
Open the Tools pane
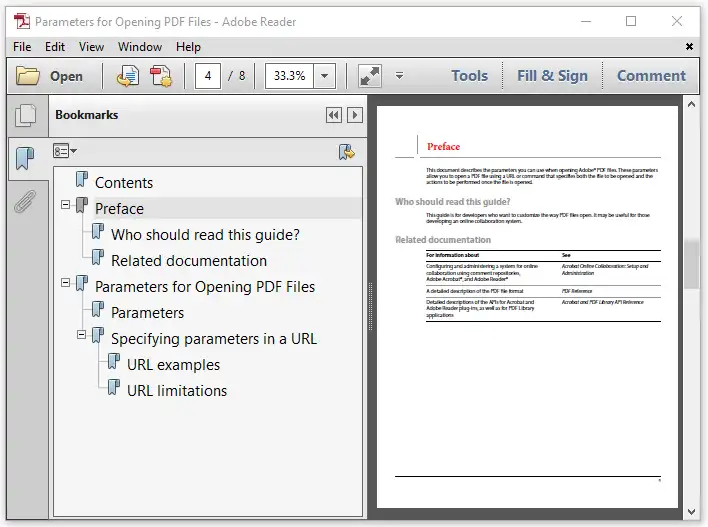[470, 76]
